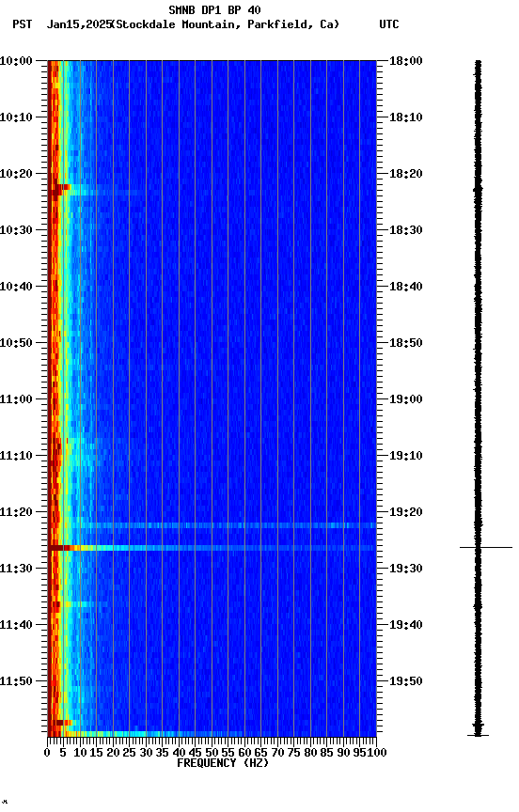Click the 'FREQUENCY (HZ)' axis label
This screenshot has height=812, width=519.
[223, 764]
